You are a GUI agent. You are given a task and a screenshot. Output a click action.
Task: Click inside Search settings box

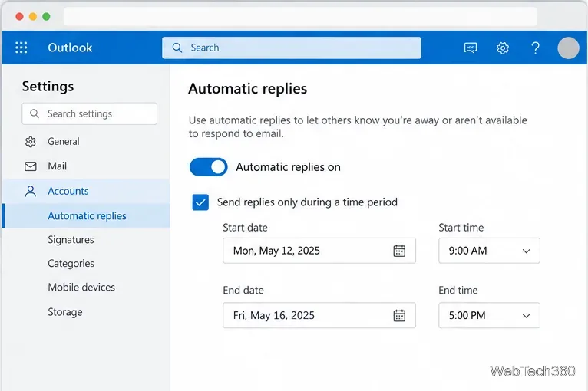(89, 113)
